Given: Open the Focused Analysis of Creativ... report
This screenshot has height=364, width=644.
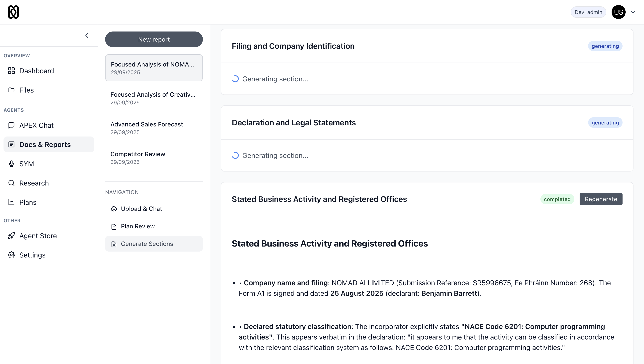Looking at the screenshot, I should (153, 98).
